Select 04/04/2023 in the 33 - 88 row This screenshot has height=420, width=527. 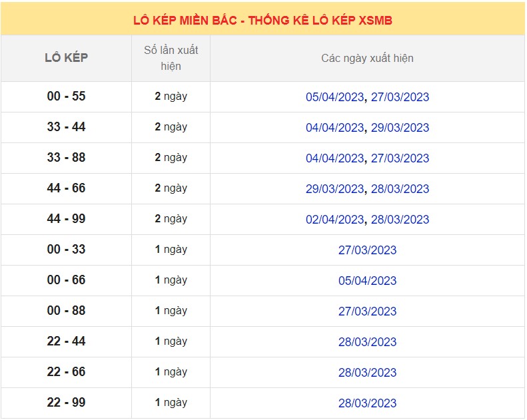coord(334,158)
